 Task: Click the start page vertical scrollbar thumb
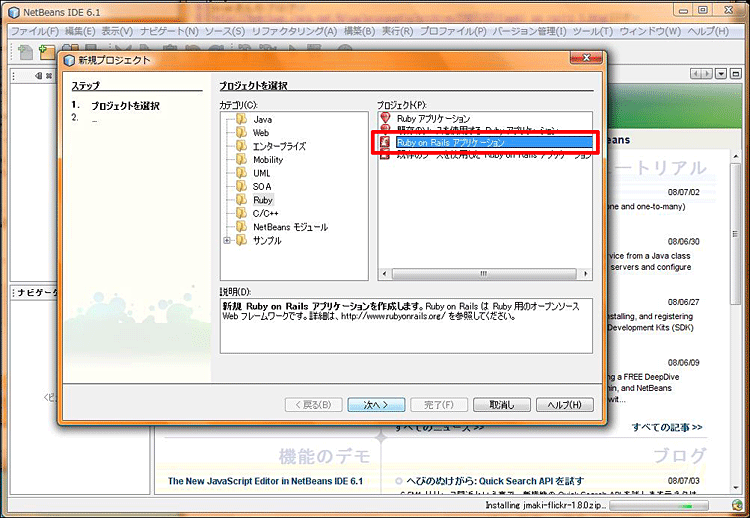[736, 233]
